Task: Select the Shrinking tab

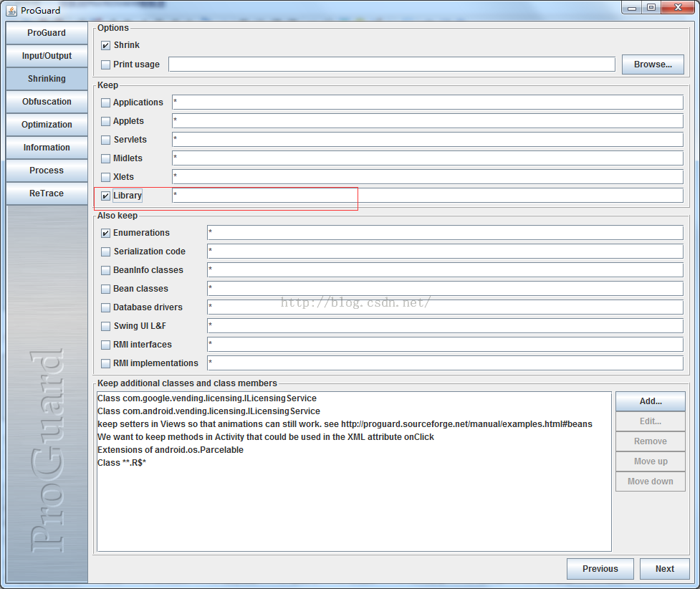Action: pos(47,79)
